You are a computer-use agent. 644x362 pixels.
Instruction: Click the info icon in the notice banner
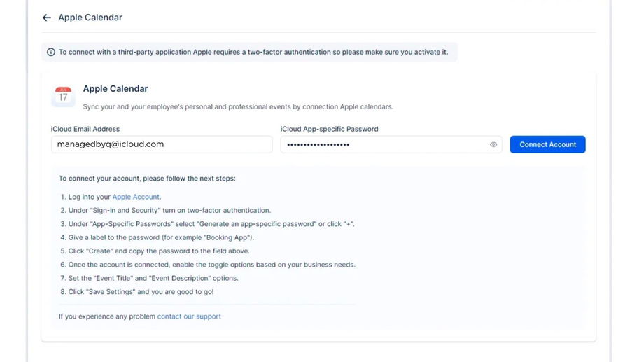(51, 52)
